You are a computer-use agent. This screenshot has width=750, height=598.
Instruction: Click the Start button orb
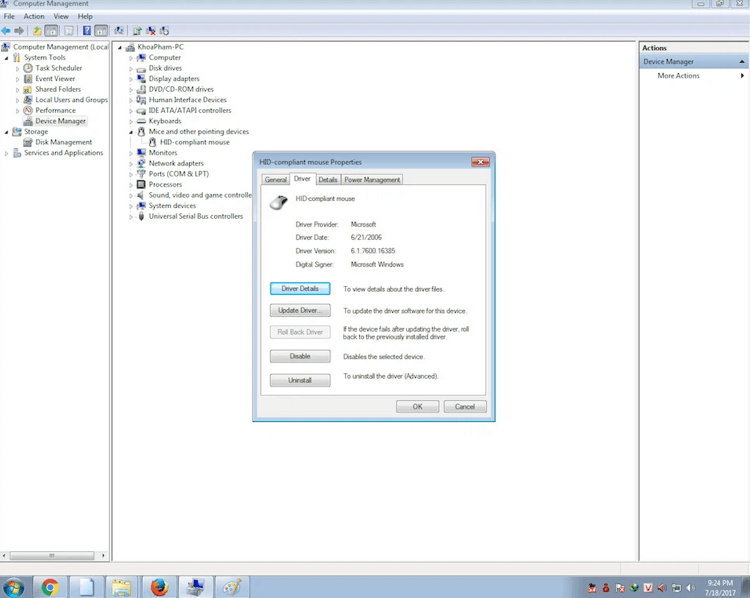point(13,587)
